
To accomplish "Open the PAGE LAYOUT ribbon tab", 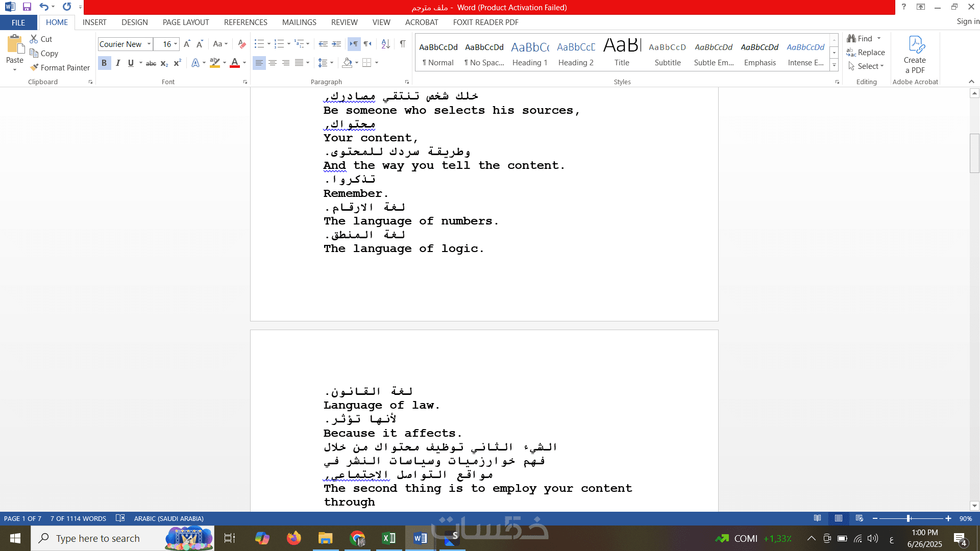I will pos(186,22).
